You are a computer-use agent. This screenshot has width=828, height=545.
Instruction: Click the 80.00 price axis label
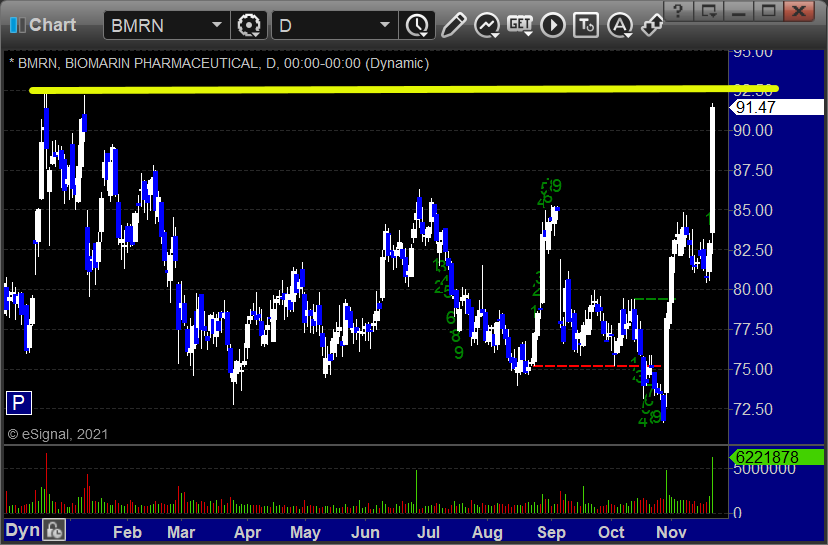point(753,289)
